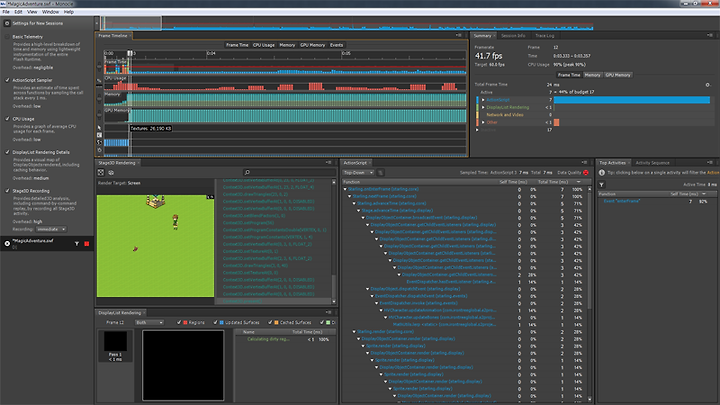Click the Top Activities filter funnel icon

[x=602, y=185]
